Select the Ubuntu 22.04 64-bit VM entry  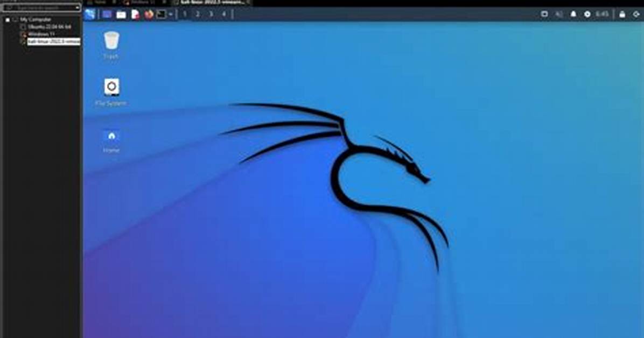[50, 27]
